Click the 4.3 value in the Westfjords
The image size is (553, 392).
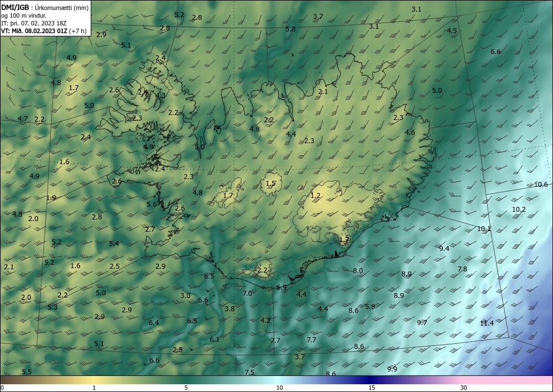tap(160, 95)
